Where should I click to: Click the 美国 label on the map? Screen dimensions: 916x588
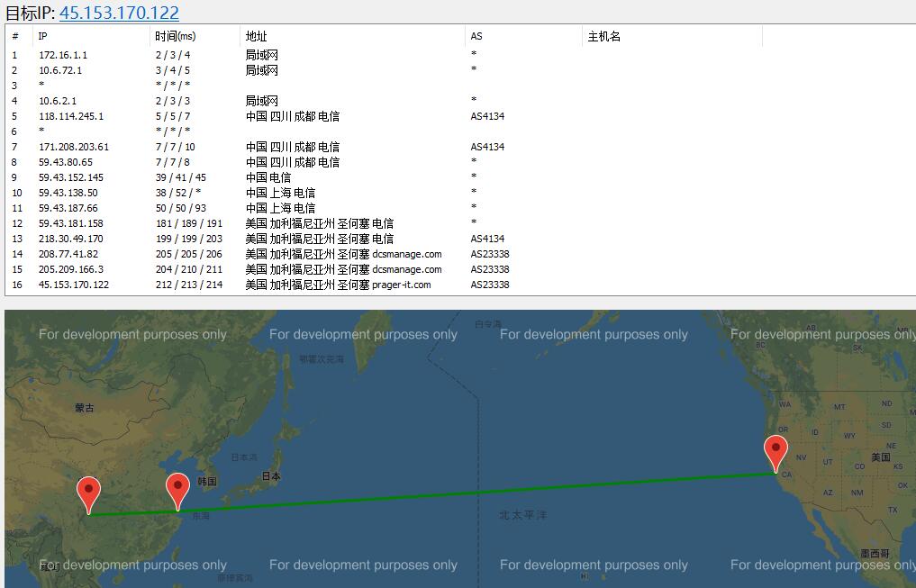point(881,457)
